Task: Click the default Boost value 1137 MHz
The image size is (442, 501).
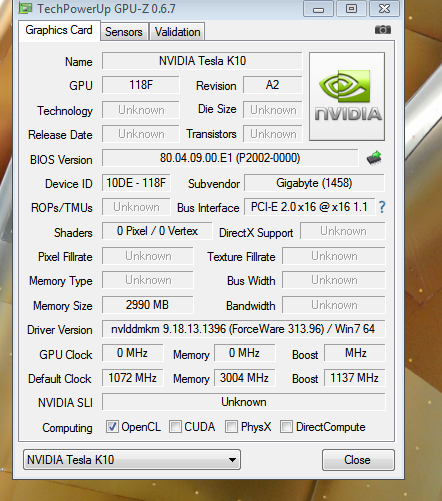Action: coord(355,378)
